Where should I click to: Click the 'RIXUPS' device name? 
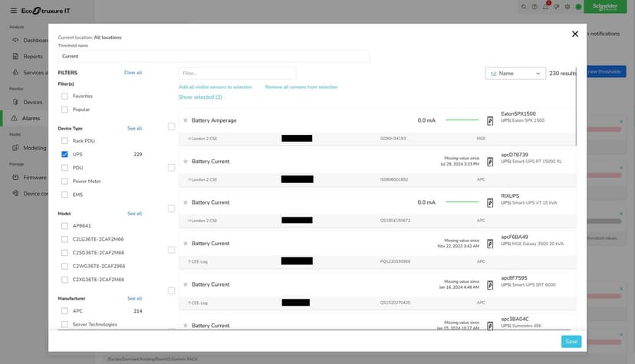pos(510,195)
